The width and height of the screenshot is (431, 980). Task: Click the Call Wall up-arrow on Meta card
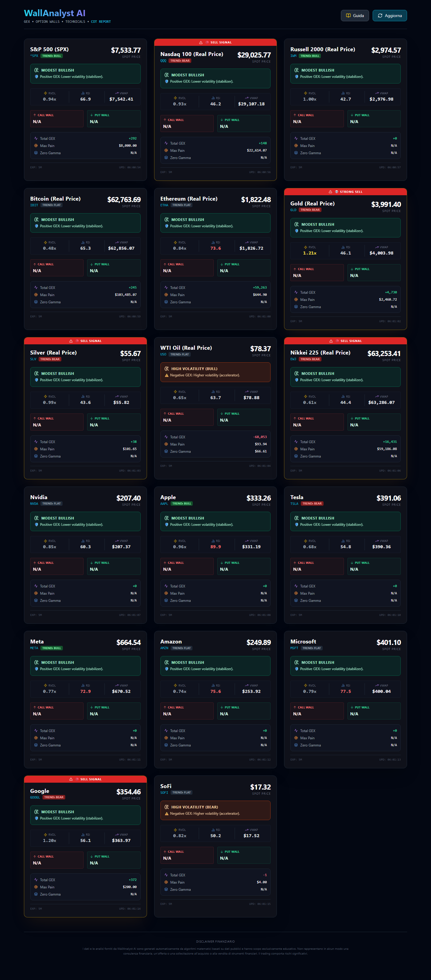pyautogui.click(x=35, y=707)
